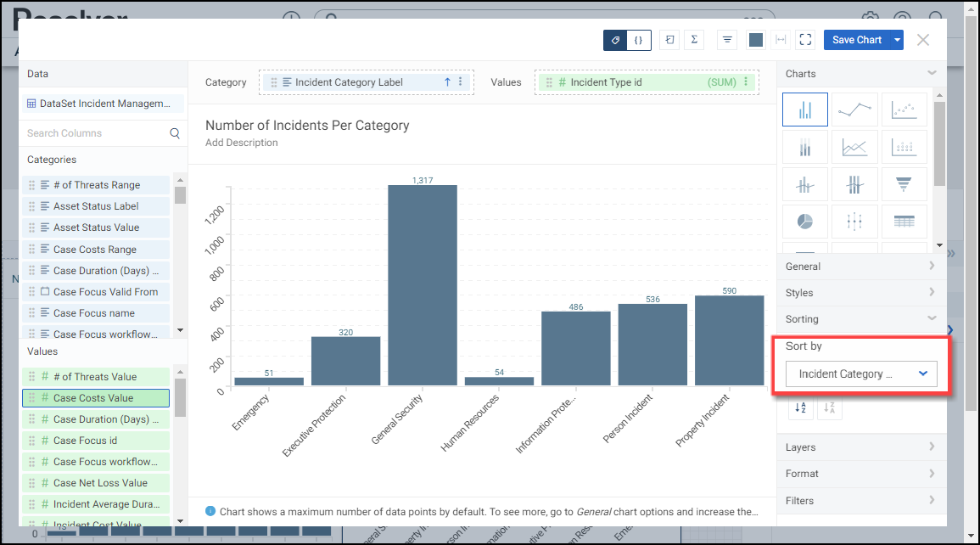
Task: Click the Sigma aggregate toolbar icon
Action: tap(694, 40)
